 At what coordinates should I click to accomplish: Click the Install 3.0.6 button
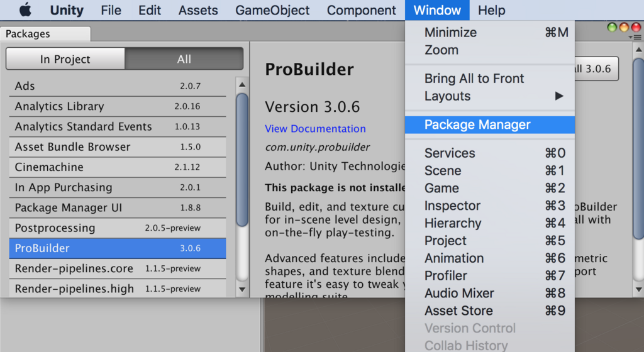pyautogui.click(x=596, y=69)
